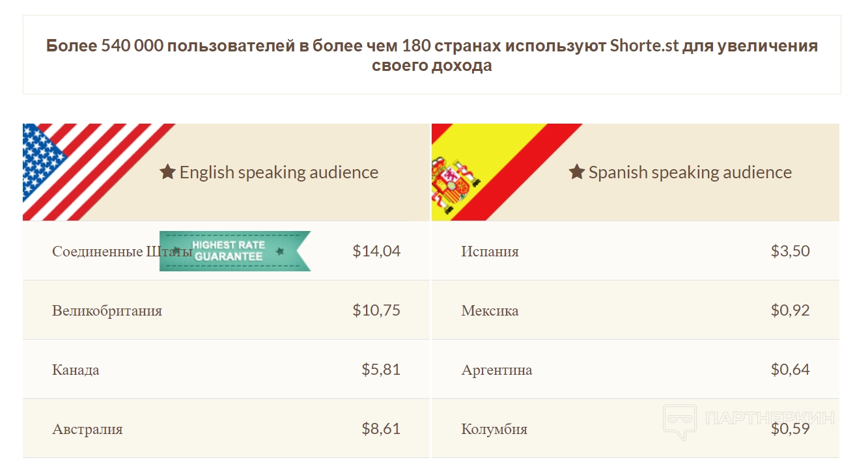Click the English speaking audience heading
This screenshot has width=868, height=475.
click(x=279, y=172)
